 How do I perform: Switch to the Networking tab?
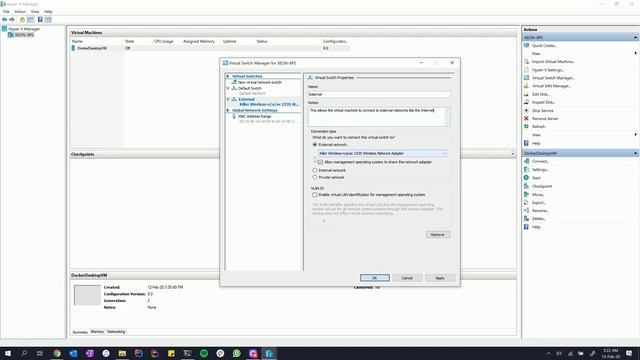click(116, 332)
